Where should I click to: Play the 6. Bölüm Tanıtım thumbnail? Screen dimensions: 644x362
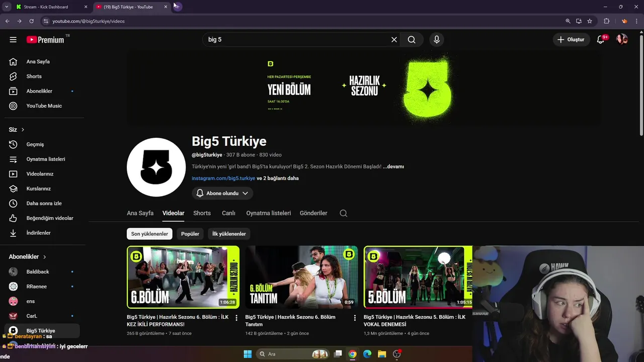tap(301, 277)
